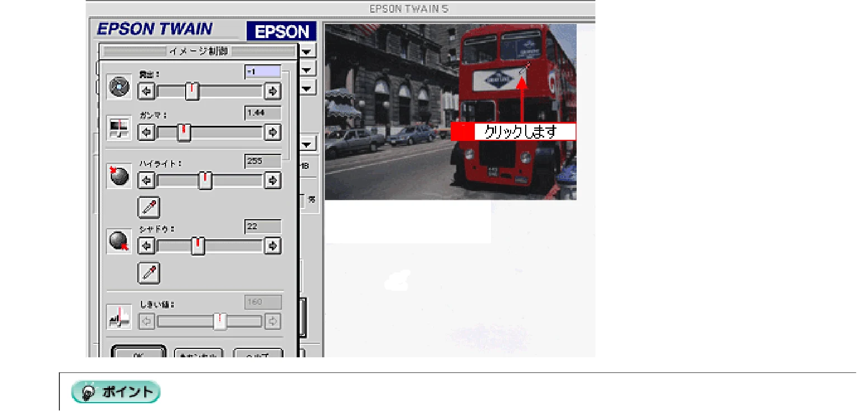Viewport: 868px width, 411px height.
Task: Click the threshold (しきい値) histogram icon
Action: 119,316
